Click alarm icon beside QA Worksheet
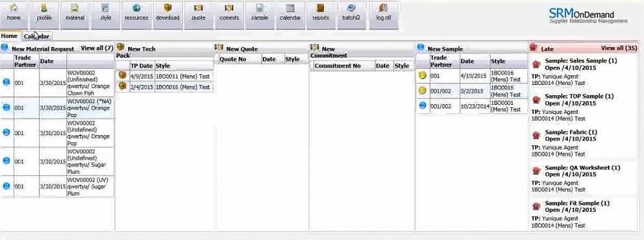 tap(536, 171)
